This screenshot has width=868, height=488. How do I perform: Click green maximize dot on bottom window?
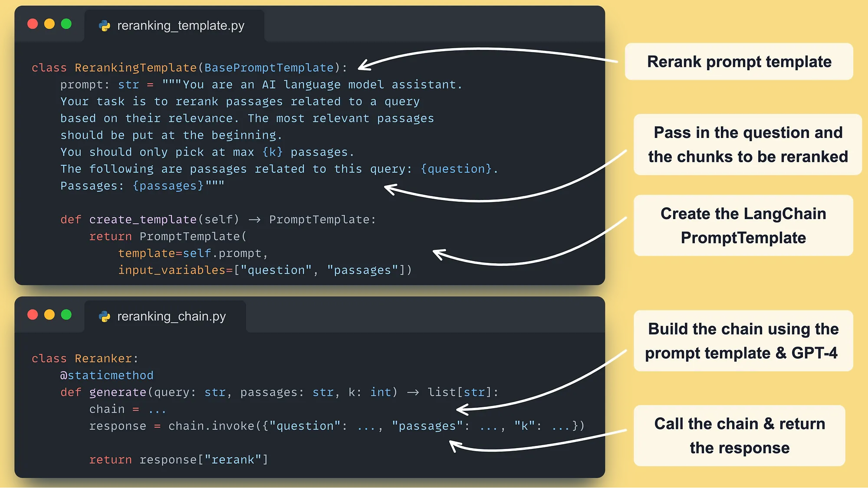pos(66,314)
